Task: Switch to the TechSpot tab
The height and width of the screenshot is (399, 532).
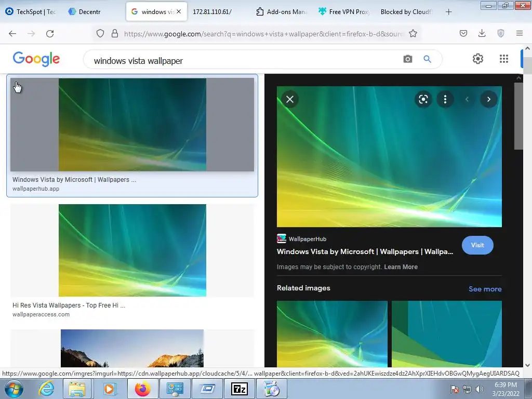Action: 31,11
